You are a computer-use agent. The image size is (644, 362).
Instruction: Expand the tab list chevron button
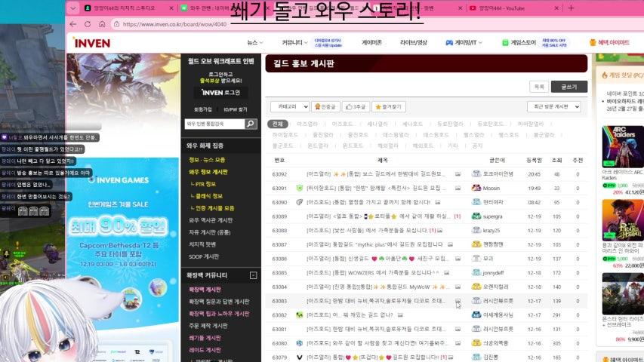pyautogui.click(x=73, y=8)
